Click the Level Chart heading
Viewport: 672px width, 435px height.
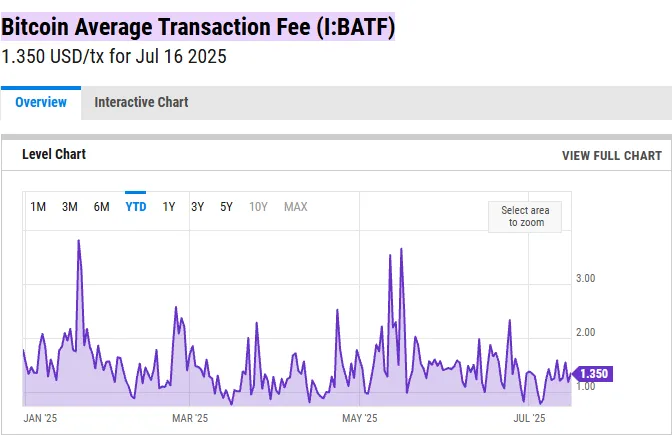pyautogui.click(x=54, y=154)
